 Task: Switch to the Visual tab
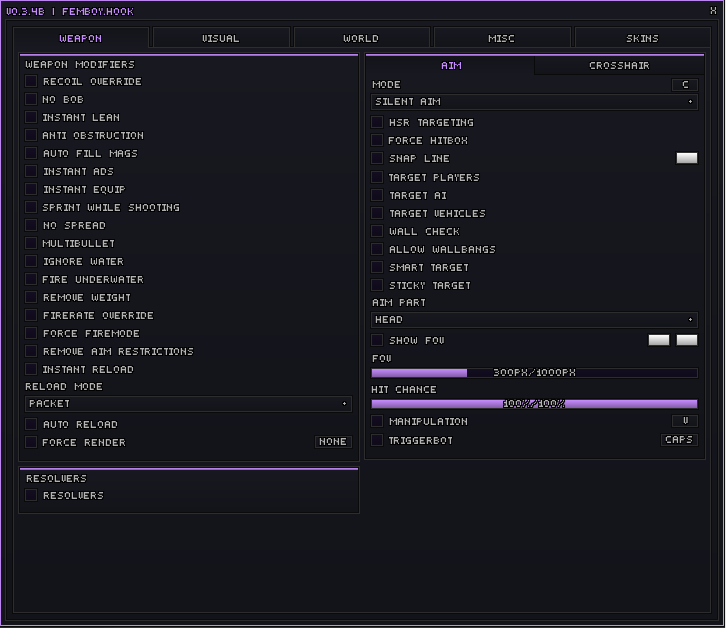pos(221,38)
